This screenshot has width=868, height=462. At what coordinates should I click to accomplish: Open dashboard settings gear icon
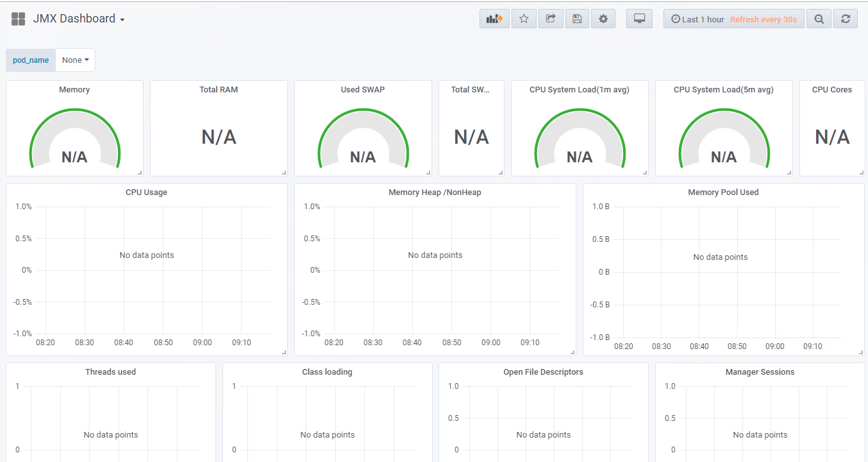[603, 19]
